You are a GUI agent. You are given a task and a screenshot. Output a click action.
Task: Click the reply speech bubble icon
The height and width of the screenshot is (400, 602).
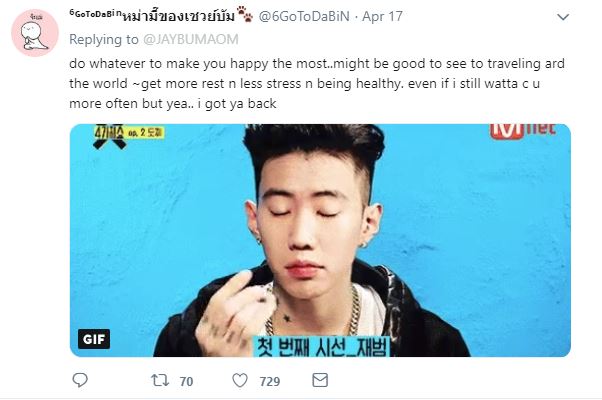tap(80, 380)
